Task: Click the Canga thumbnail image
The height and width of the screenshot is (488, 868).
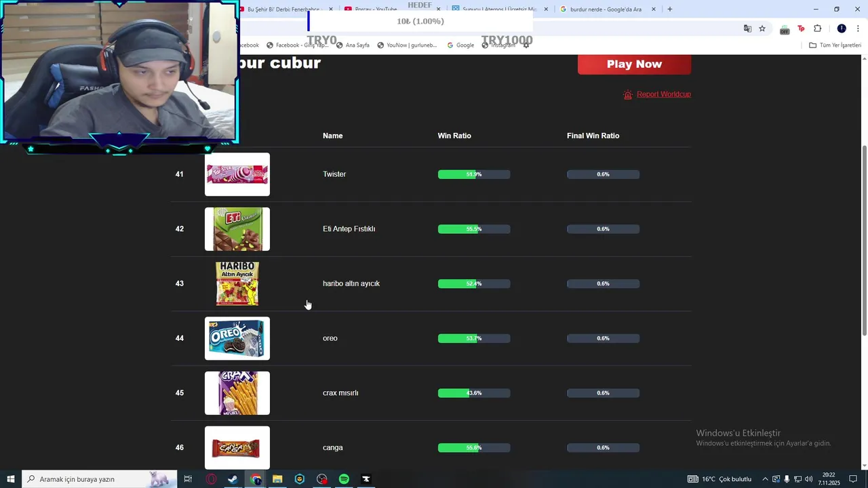Action: pos(237,447)
